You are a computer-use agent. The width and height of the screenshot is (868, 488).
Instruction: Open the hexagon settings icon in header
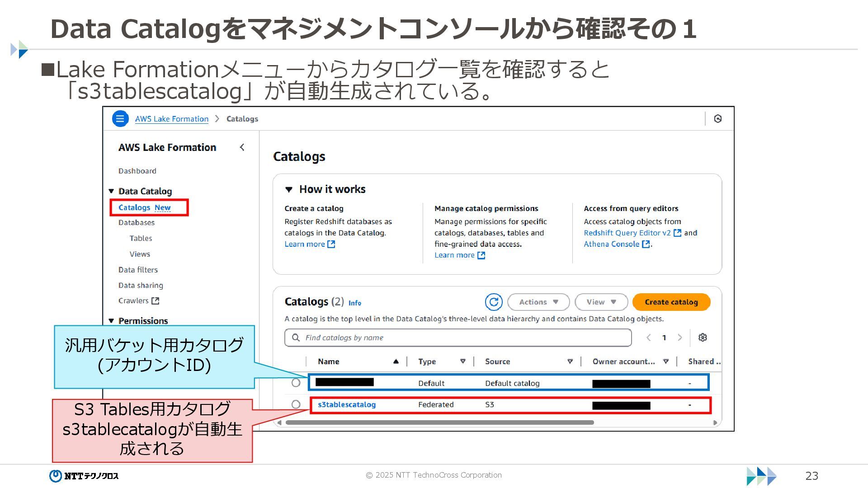(x=718, y=119)
